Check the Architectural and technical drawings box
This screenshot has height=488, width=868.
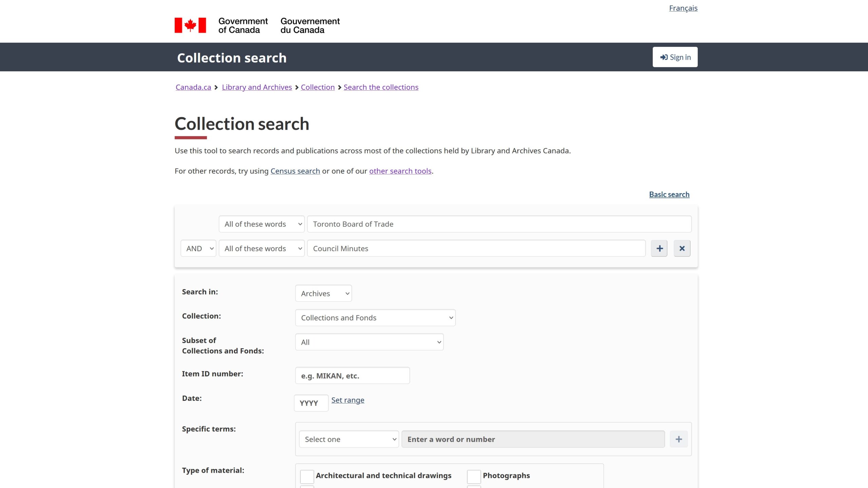tap(307, 476)
